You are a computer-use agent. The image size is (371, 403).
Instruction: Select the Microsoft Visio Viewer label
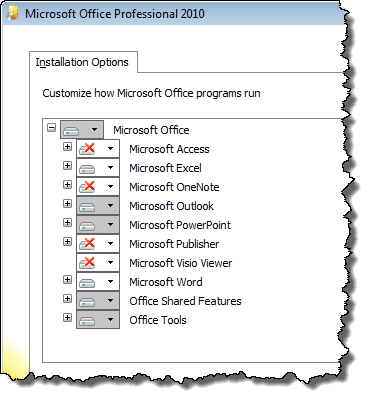click(181, 263)
